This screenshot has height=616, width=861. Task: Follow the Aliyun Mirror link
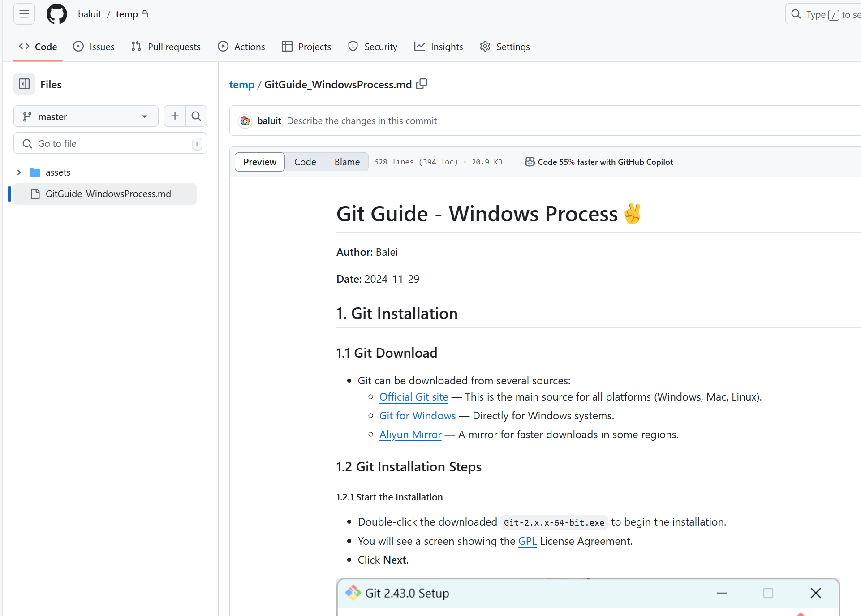point(410,435)
